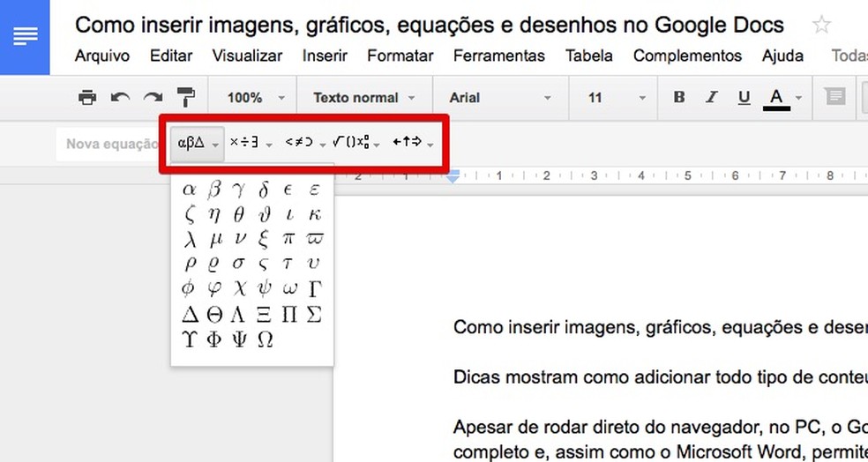Screen dimensions: 868x462
Task: Star the document with the star icon
Action: 821,25
